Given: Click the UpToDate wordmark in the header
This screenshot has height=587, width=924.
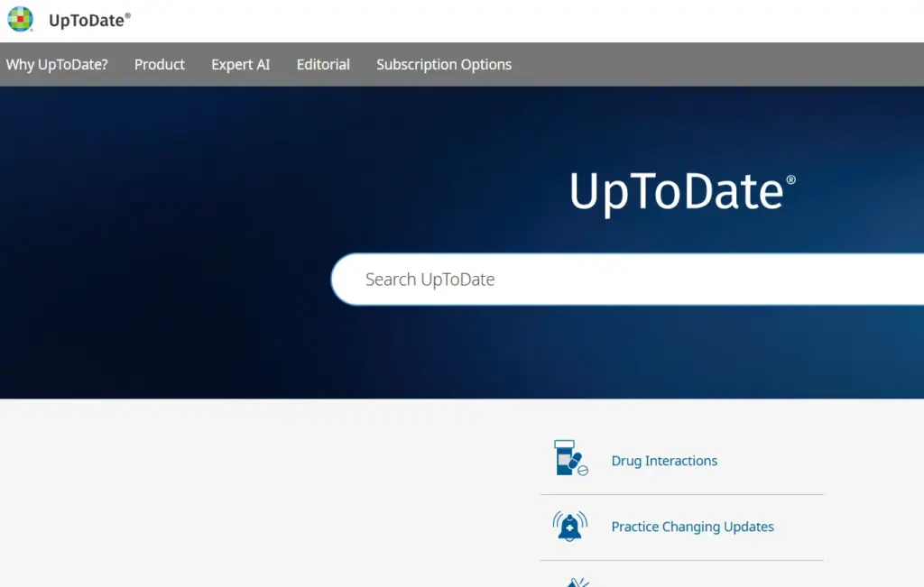Looking at the screenshot, I should point(89,20).
